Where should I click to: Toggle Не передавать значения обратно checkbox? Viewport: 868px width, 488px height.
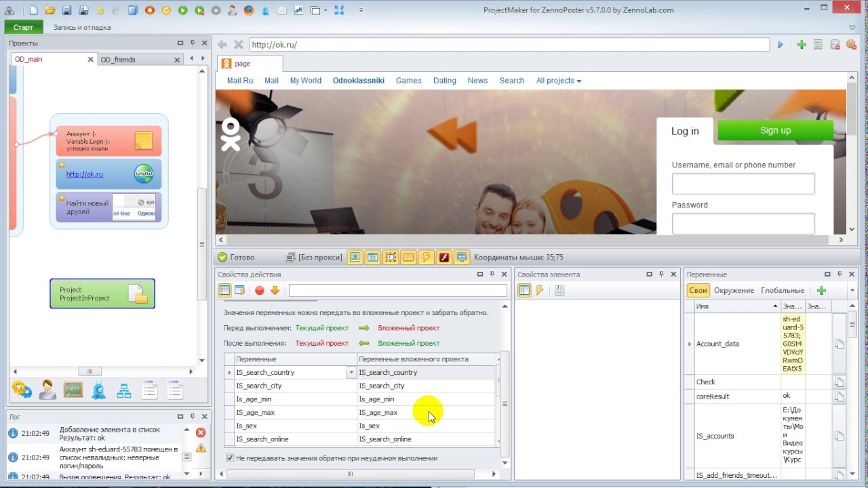(230, 458)
